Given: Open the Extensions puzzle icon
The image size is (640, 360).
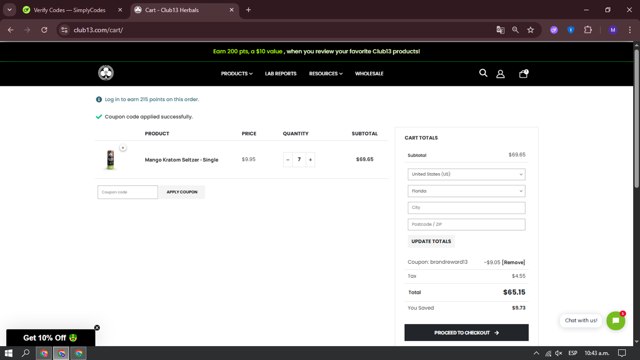Looking at the screenshot, I should [588, 30].
